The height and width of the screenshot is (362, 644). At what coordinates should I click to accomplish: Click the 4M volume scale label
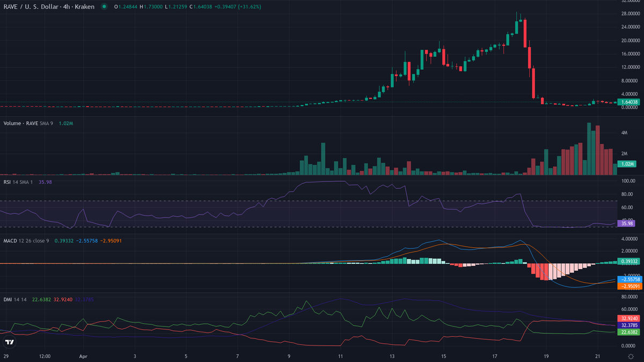[x=624, y=132]
